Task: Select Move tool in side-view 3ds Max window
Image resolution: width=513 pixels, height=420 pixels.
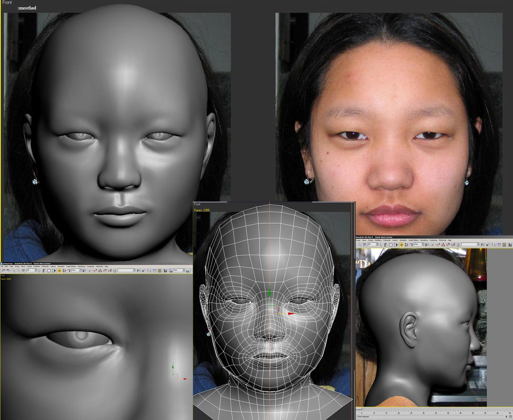Action: click(401, 245)
